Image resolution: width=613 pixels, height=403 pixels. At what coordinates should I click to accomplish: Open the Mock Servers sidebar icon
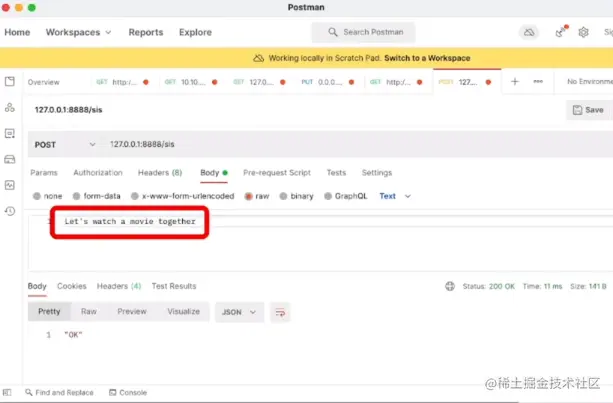[10, 159]
